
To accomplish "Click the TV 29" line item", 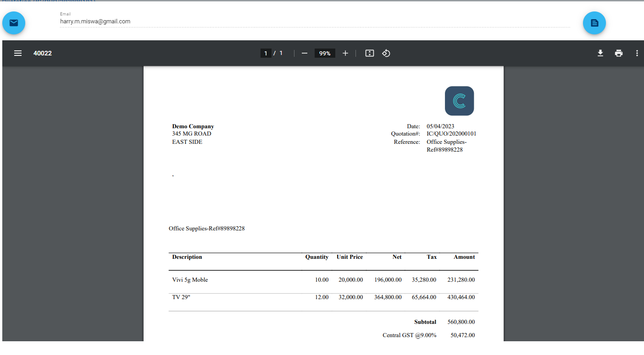I will click(x=181, y=297).
